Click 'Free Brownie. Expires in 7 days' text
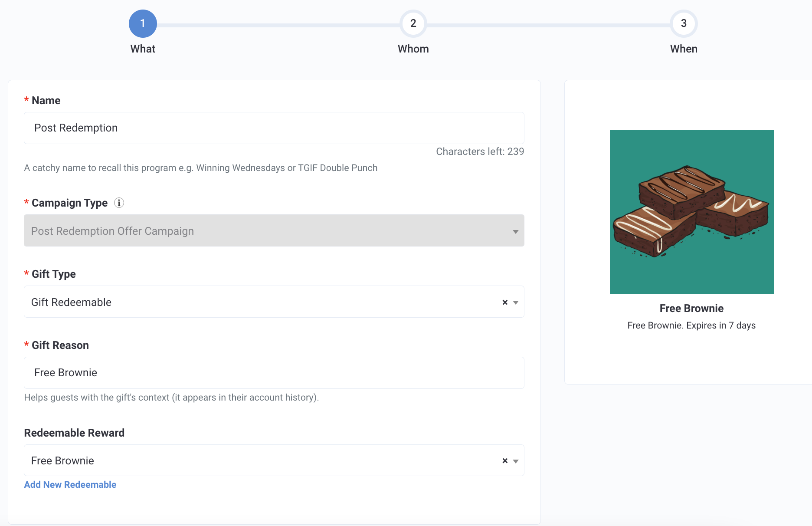The image size is (812, 526). 691,325
